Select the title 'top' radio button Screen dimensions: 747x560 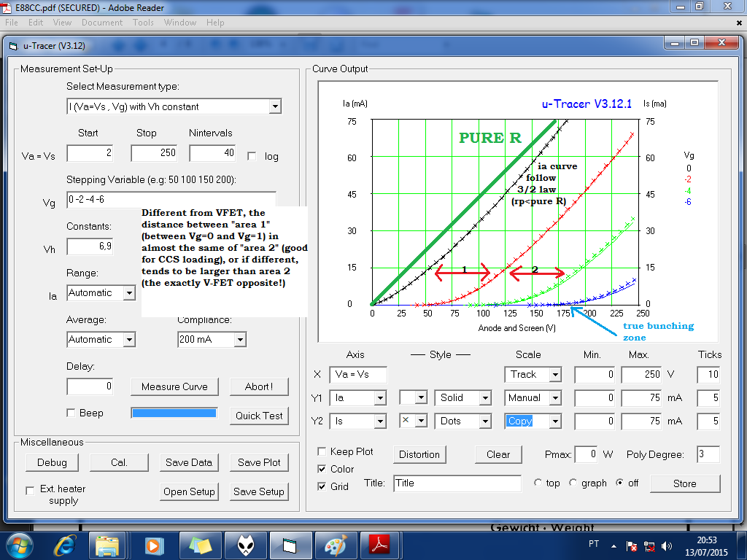tap(538, 483)
